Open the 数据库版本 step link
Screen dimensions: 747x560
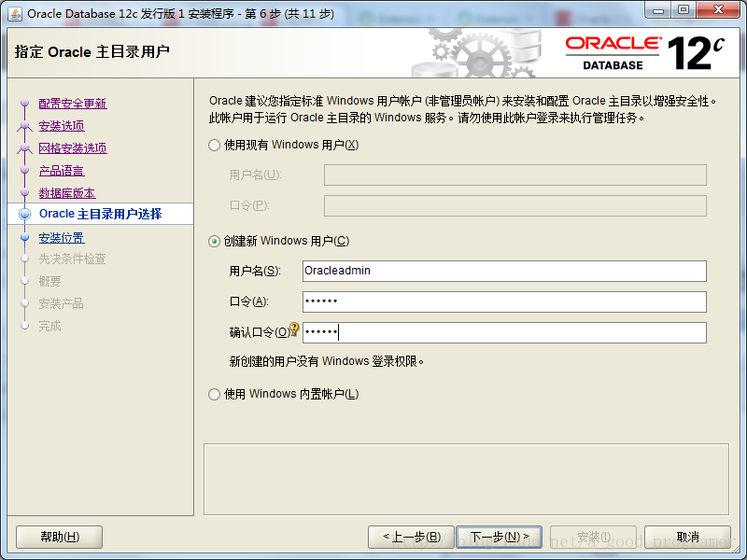click(67, 193)
